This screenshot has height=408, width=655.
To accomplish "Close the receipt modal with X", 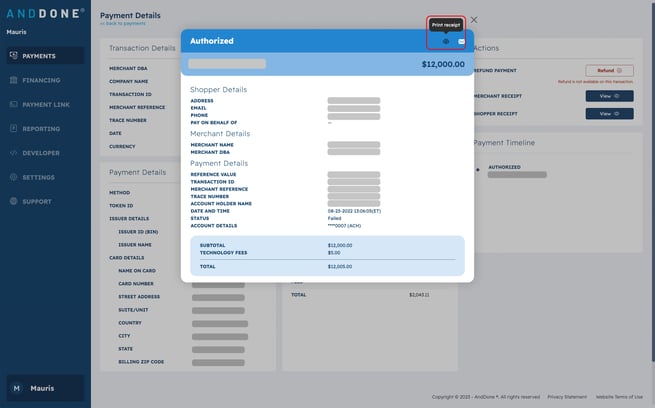I will [x=474, y=20].
